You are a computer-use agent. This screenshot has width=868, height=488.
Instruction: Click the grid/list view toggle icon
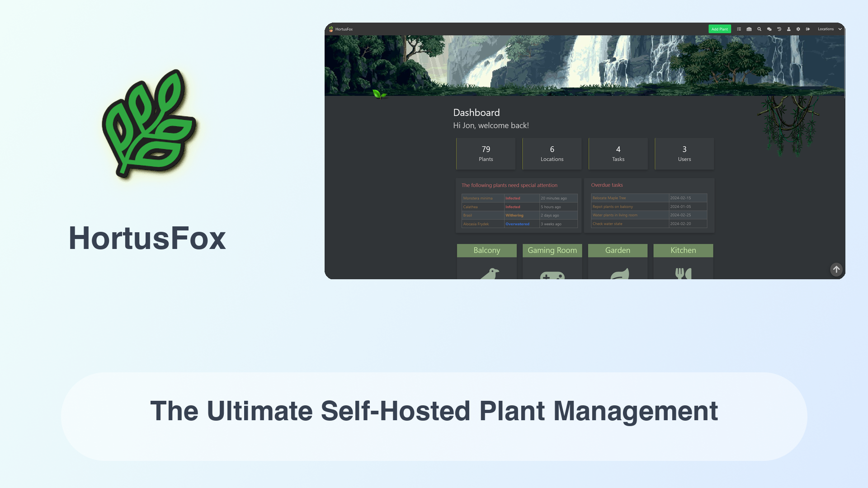(739, 29)
